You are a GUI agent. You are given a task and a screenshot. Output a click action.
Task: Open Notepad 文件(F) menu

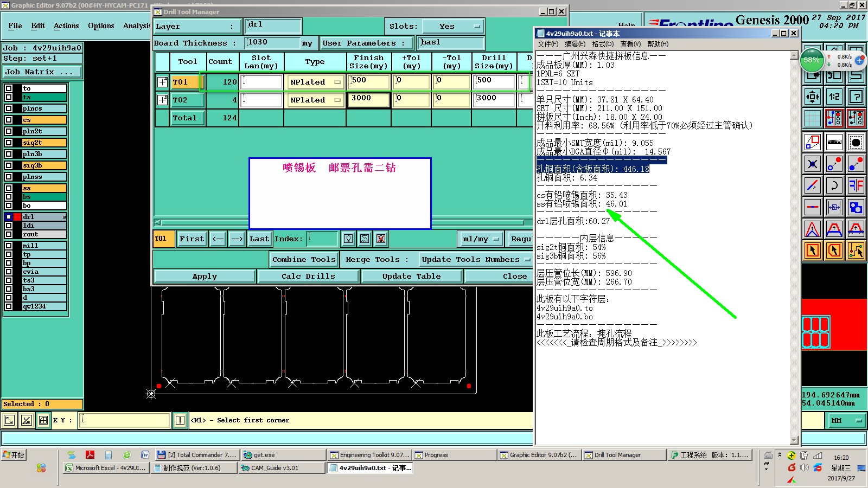548,44
